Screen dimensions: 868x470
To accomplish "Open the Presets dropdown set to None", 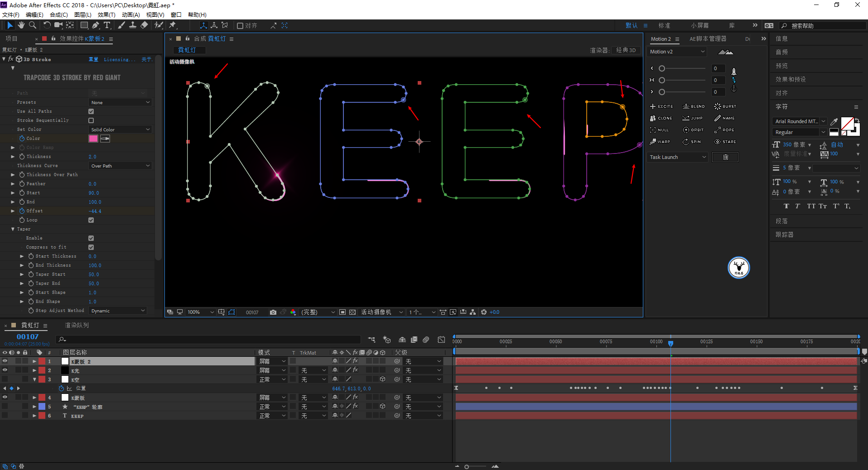I will [x=120, y=102].
